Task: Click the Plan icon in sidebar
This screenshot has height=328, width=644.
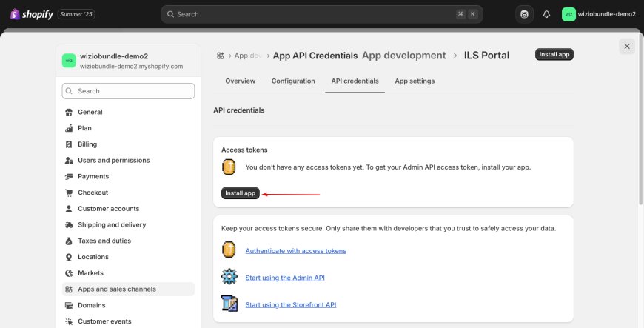Action: (x=69, y=128)
